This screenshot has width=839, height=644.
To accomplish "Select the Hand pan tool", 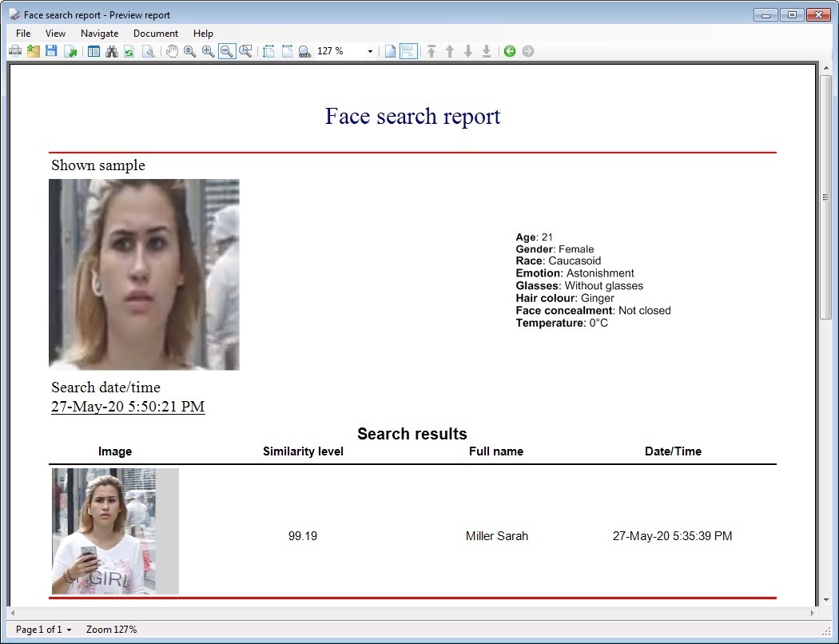I will 172,51.
